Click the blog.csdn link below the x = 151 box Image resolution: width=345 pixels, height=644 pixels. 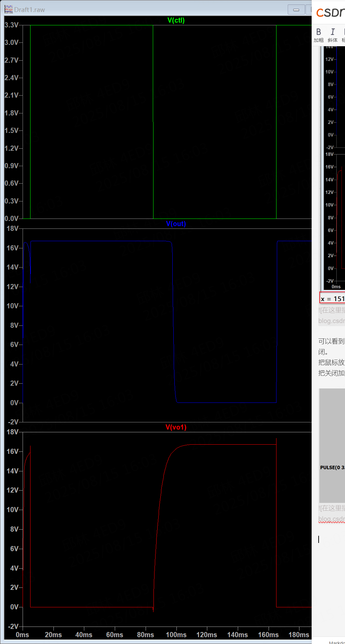pyautogui.click(x=331, y=321)
